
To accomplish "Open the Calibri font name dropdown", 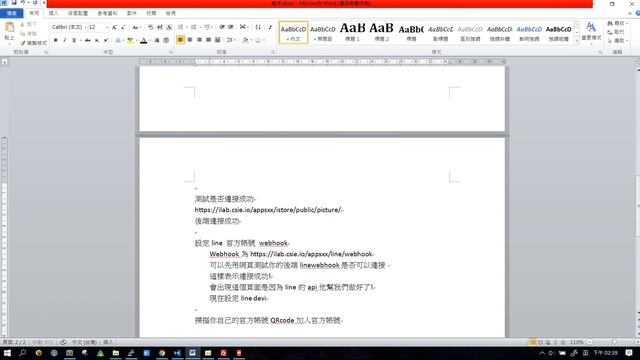I will click(x=85, y=27).
